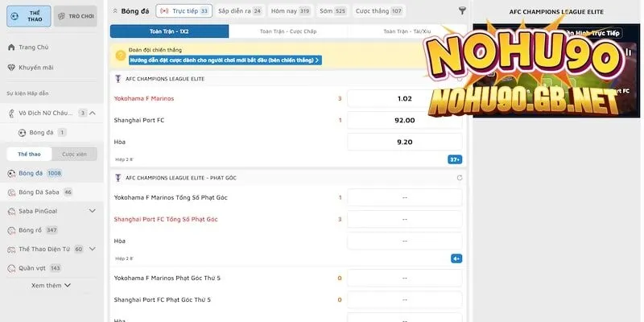Bet on Shanghai Port FC at 92.00
The width and height of the screenshot is (644, 322).
coord(405,120)
